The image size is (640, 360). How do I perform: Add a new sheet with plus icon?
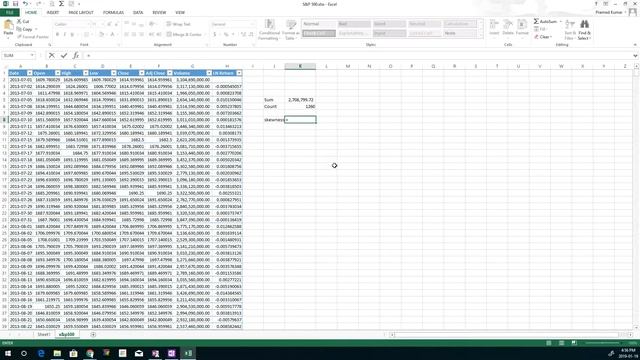tap(93, 335)
